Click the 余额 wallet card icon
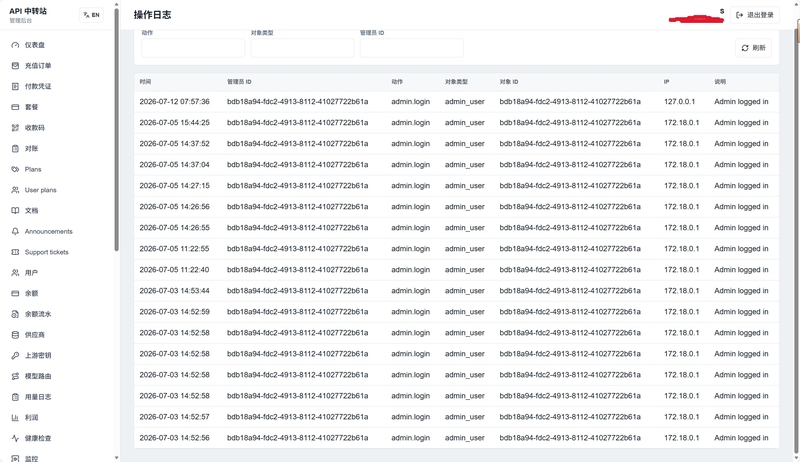This screenshot has height=462, width=800. [15, 293]
